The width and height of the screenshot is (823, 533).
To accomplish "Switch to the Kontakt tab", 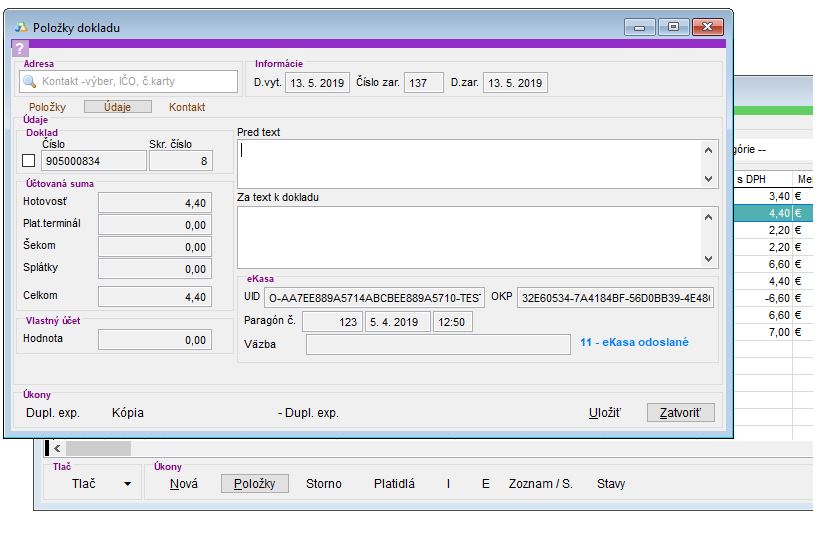I will 187,107.
